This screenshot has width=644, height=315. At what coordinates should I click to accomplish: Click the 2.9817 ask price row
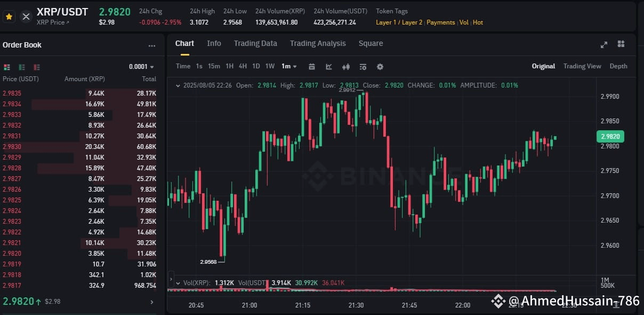pos(79,286)
